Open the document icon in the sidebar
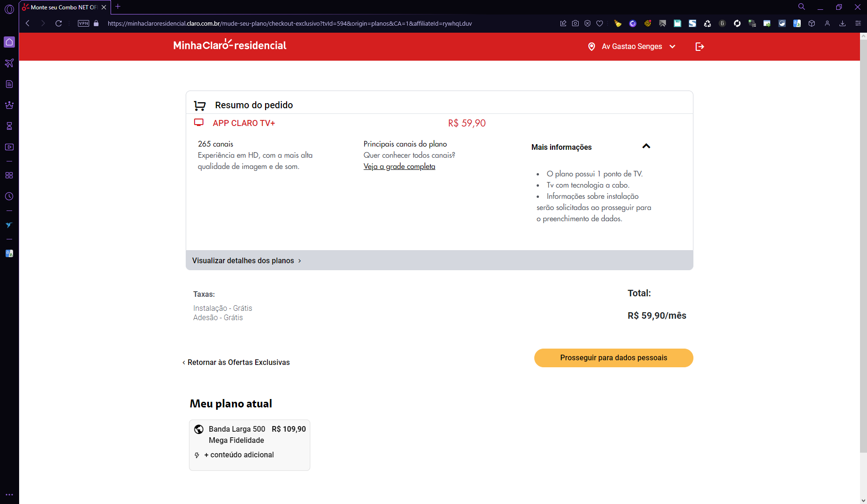 9,84
